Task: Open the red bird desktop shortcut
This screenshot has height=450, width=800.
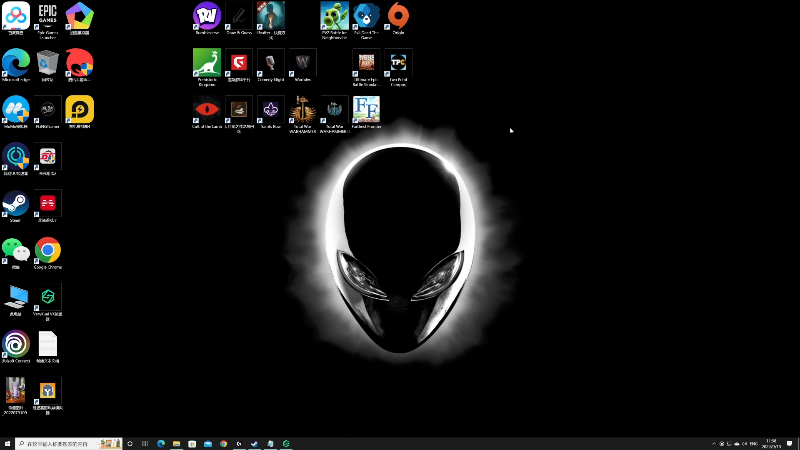Action: point(80,64)
